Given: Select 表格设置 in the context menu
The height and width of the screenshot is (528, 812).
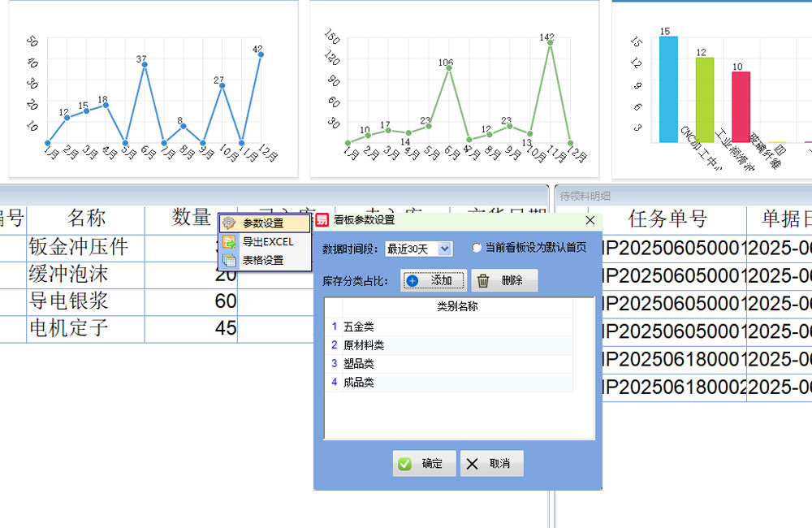Looking at the screenshot, I should click(x=262, y=261).
